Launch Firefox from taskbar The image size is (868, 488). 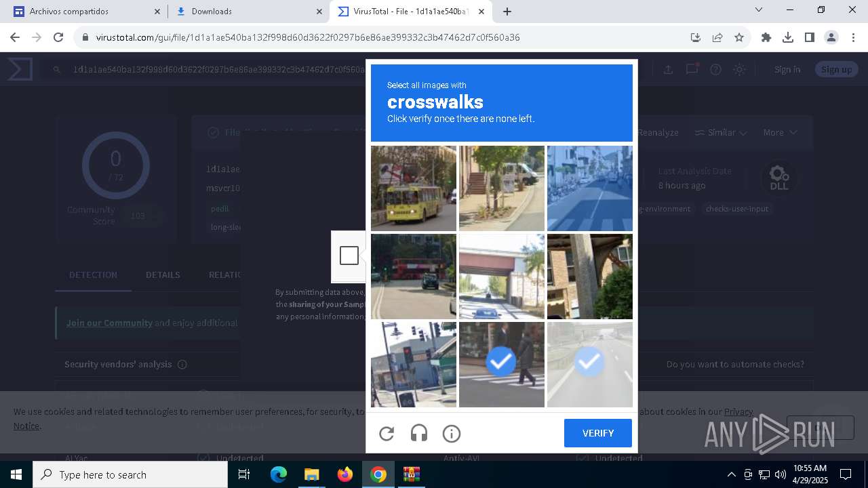click(x=345, y=474)
